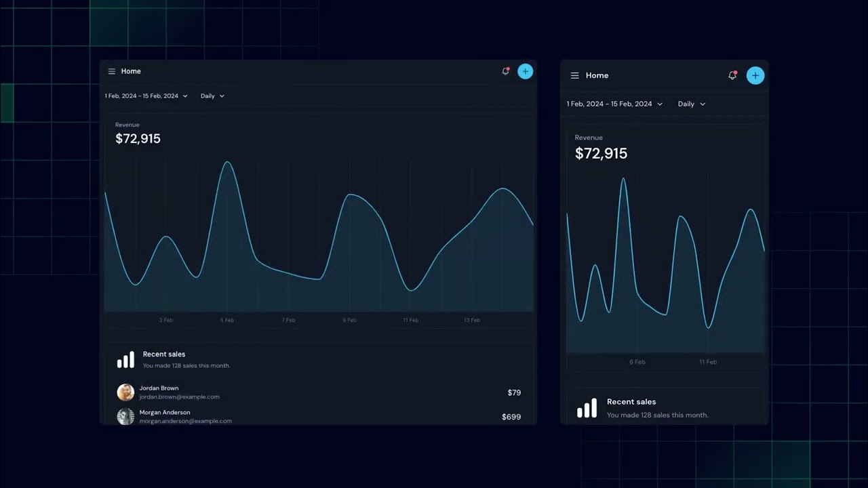868x488 pixels.
Task: Click 11 Feb axis label in wide chart
Action: coord(410,320)
